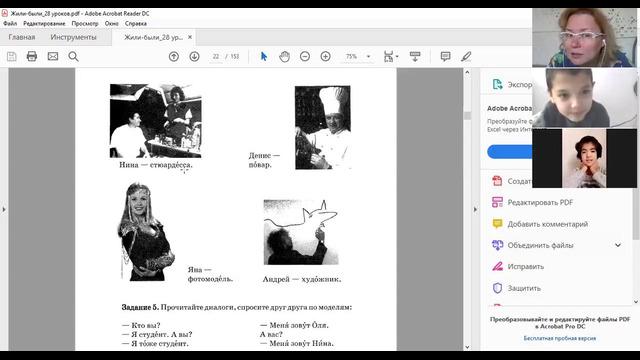Click the chef Денис photo
The image size is (640, 360).
pos(322,127)
